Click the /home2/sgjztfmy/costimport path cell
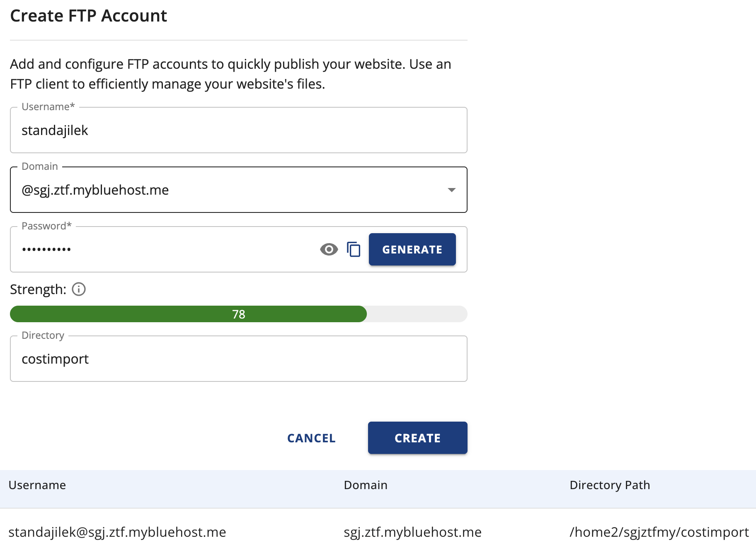 (659, 532)
